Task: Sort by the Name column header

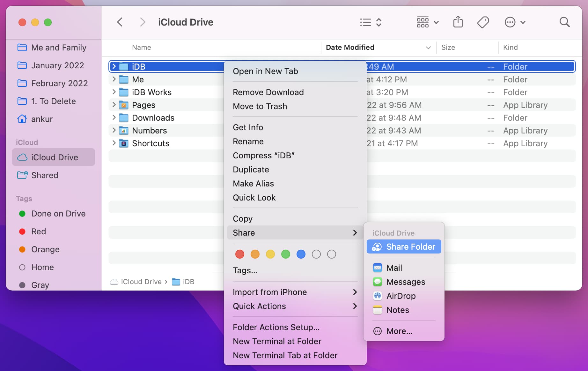Action: coord(142,48)
